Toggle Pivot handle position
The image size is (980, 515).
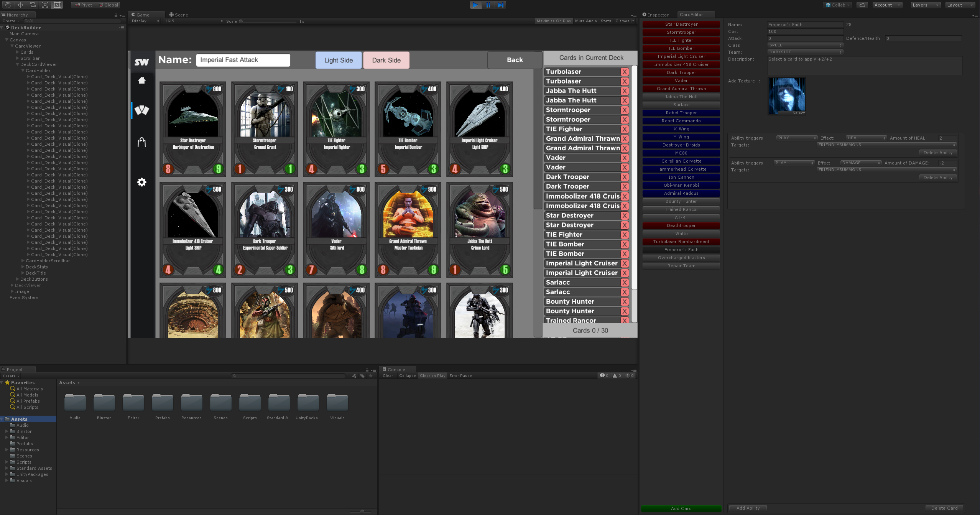coord(84,5)
